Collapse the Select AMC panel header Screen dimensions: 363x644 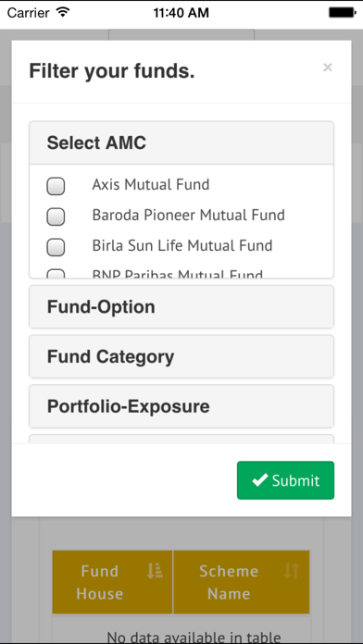point(181,142)
